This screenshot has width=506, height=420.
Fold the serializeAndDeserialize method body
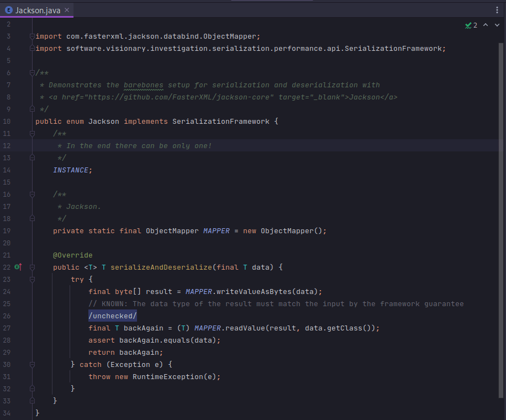coord(32,267)
